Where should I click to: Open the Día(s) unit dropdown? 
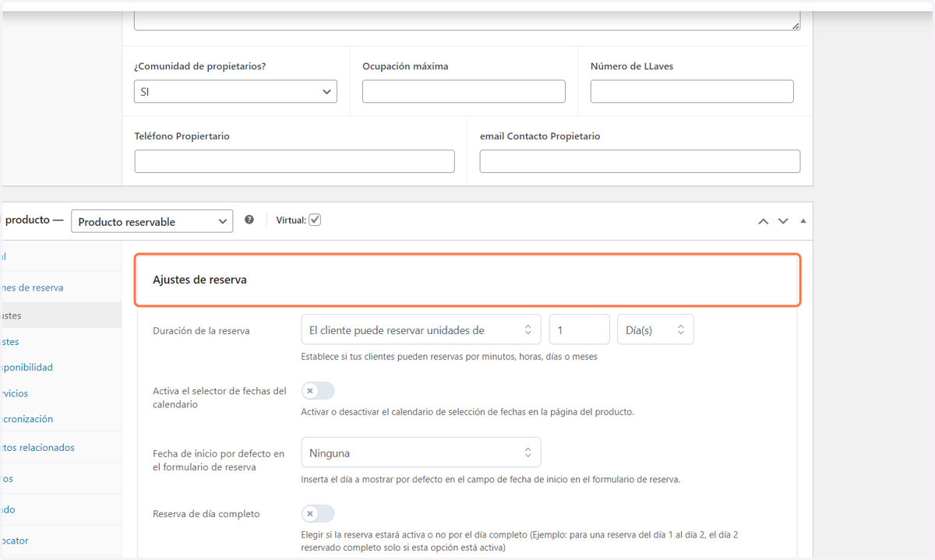coord(655,329)
